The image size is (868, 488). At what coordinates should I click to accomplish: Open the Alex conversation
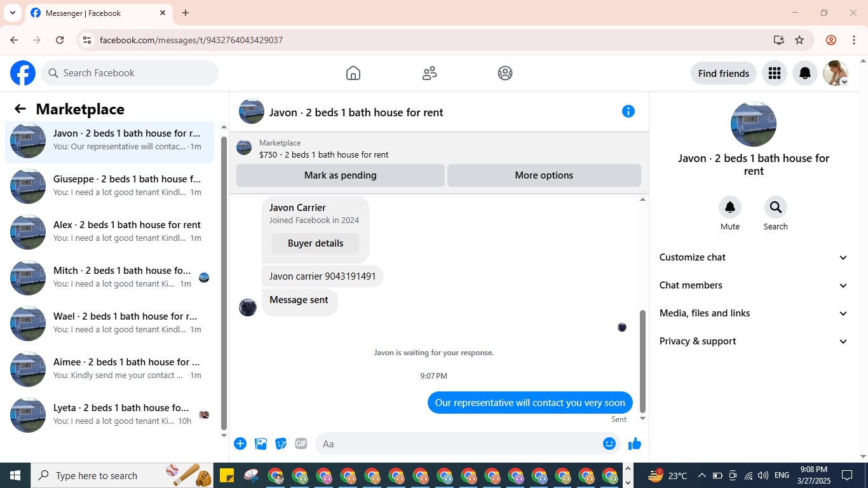click(x=109, y=231)
